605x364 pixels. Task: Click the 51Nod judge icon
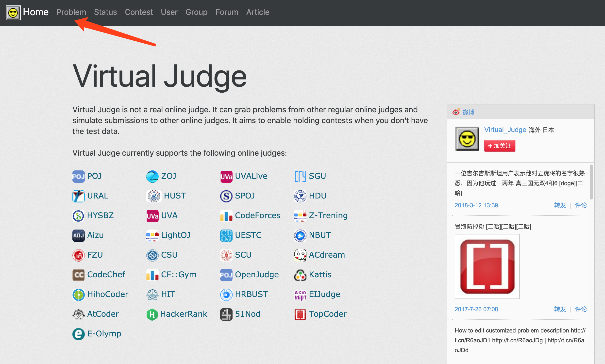pyautogui.click(x=226, y=314)
